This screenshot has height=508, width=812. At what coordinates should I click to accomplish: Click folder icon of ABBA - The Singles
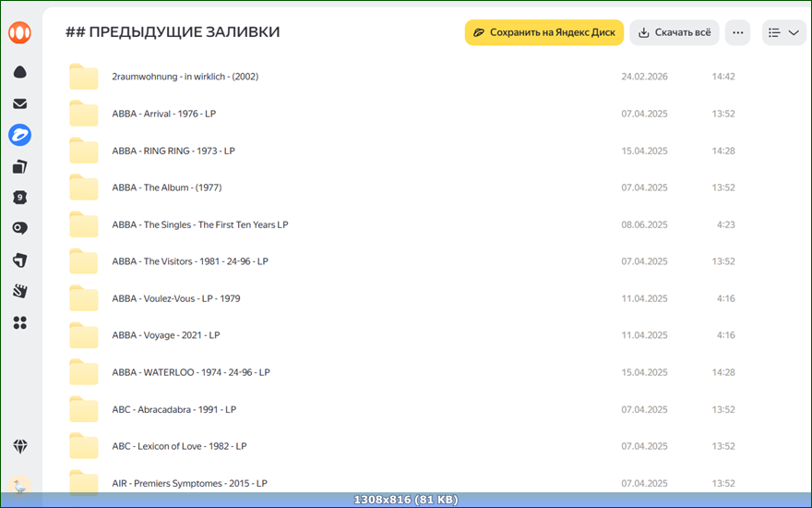tap(84, 224)
